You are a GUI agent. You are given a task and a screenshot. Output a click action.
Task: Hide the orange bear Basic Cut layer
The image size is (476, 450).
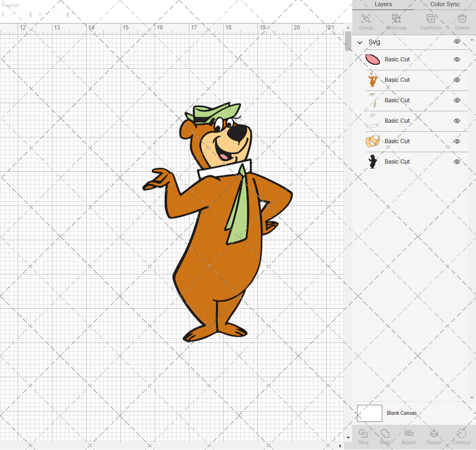(457, 80)
